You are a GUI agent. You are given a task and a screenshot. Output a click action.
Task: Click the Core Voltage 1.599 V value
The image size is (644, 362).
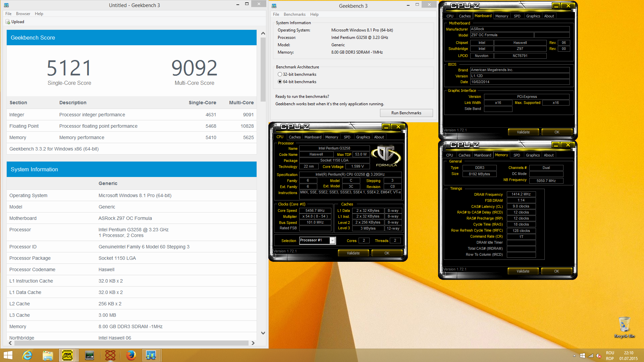pos(357,167)
